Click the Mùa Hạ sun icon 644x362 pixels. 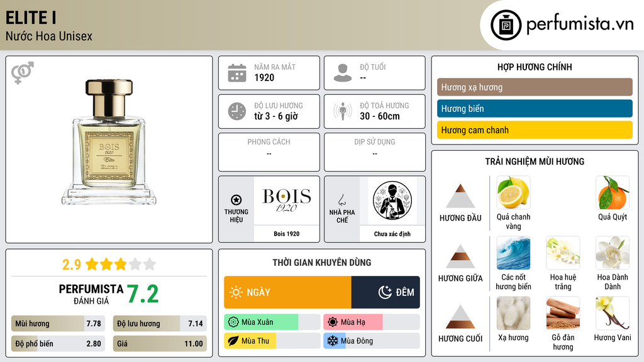(x=333, y=322)
